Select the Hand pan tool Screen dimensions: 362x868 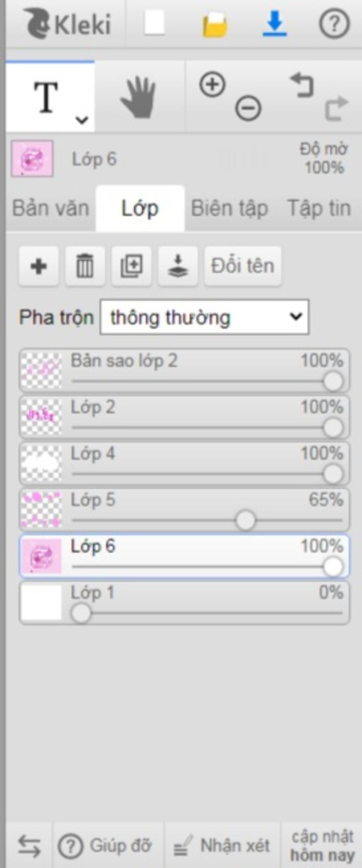pos(139,97)
